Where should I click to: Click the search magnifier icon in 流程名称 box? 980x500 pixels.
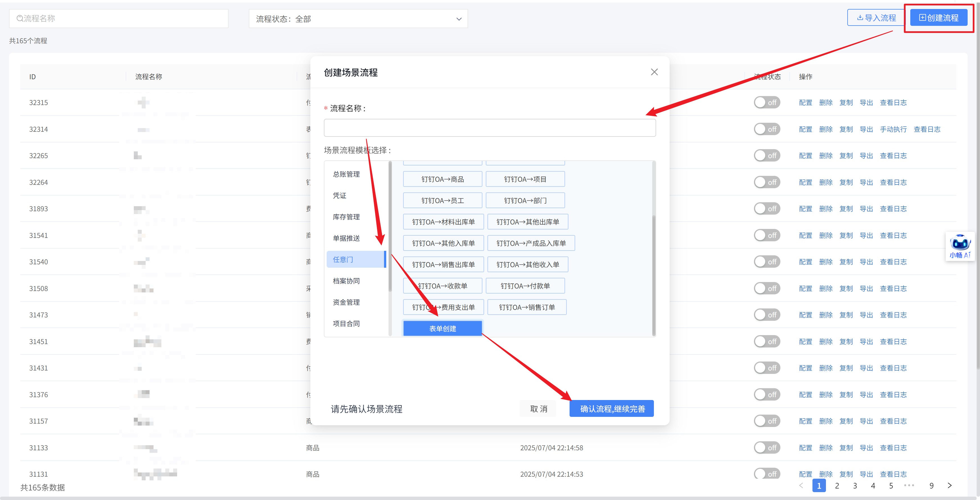click(x=20, y=19)
